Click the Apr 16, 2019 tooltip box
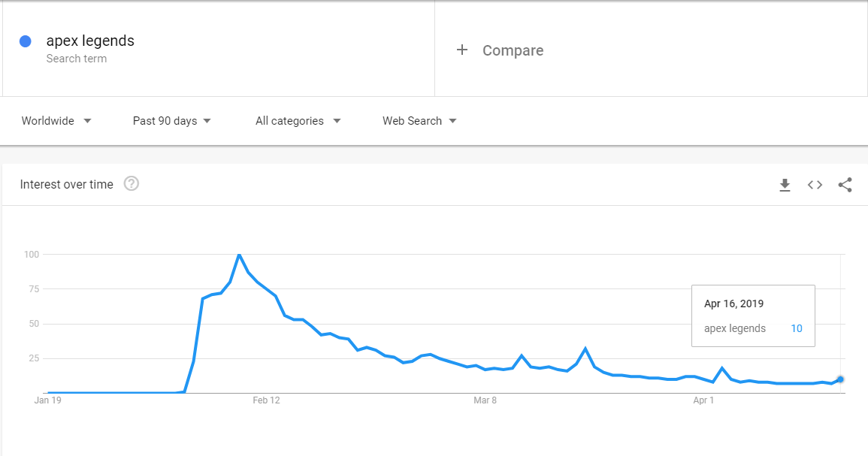Screen dimensions: 868x456 pyautogui.click(x=753, y=316)
